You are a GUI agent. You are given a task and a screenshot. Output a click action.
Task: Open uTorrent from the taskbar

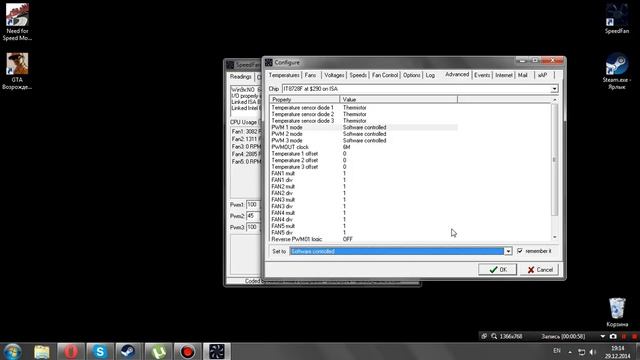click(158, 351)
